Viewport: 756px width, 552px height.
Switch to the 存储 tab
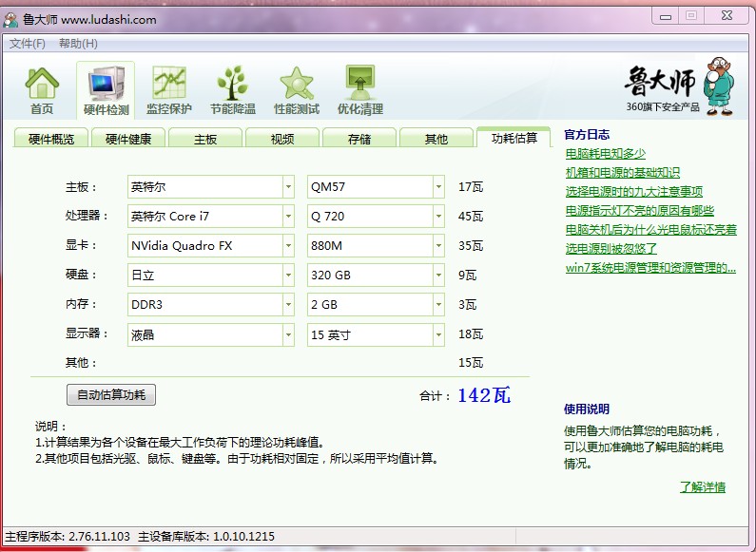359,139
